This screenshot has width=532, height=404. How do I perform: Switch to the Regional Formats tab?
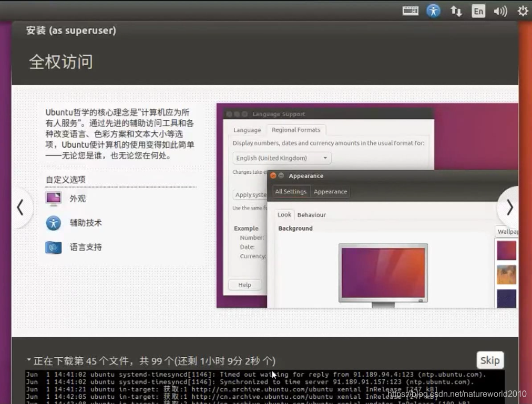point(296,130)
